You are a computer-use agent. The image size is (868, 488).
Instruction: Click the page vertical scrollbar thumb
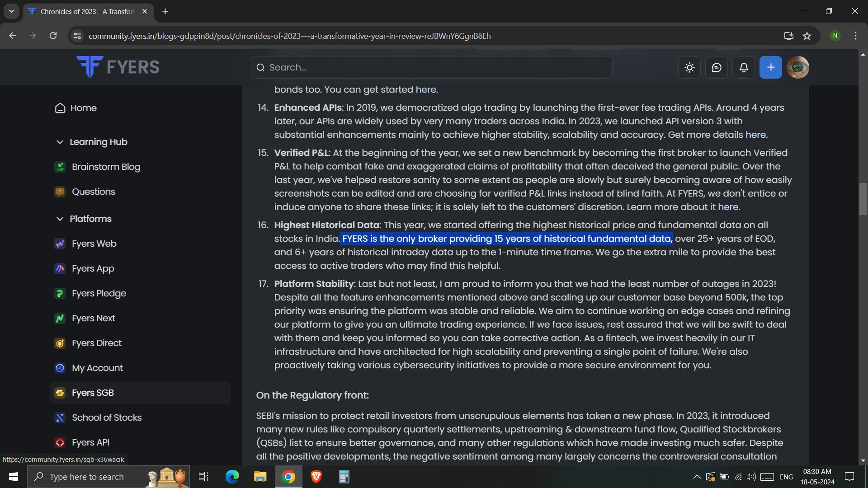tap(863, 199)
